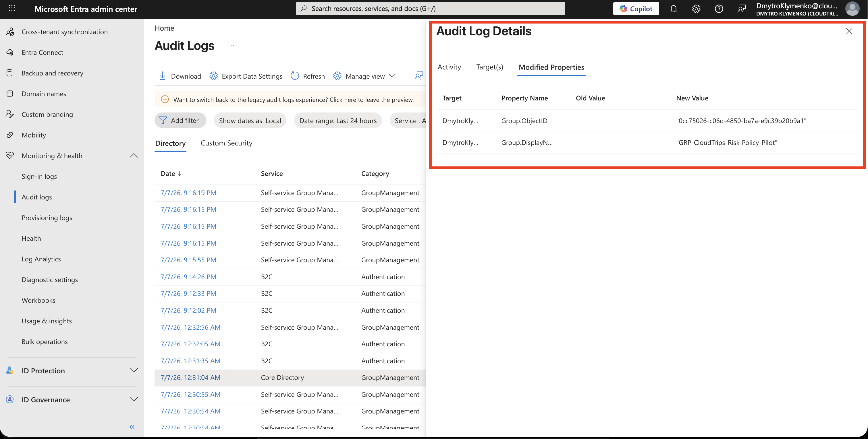Click the Mobility icon
The width and height of the screenshot is (868, 439).
(x=10, y=135)
